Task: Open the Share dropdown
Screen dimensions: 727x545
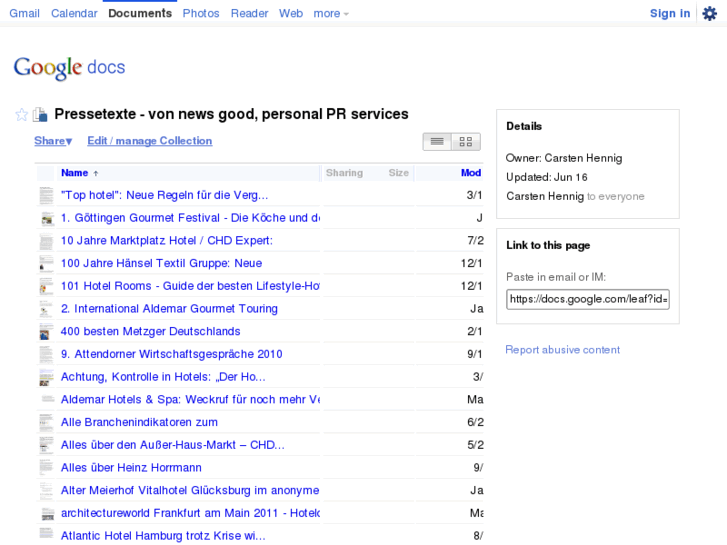Action: click(x=53, y=141)
